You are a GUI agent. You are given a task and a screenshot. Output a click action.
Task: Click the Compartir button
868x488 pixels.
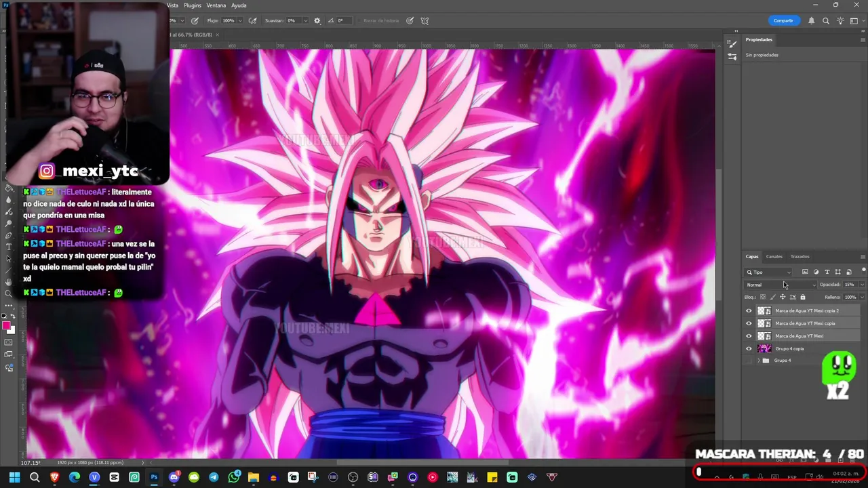(783, 20)
